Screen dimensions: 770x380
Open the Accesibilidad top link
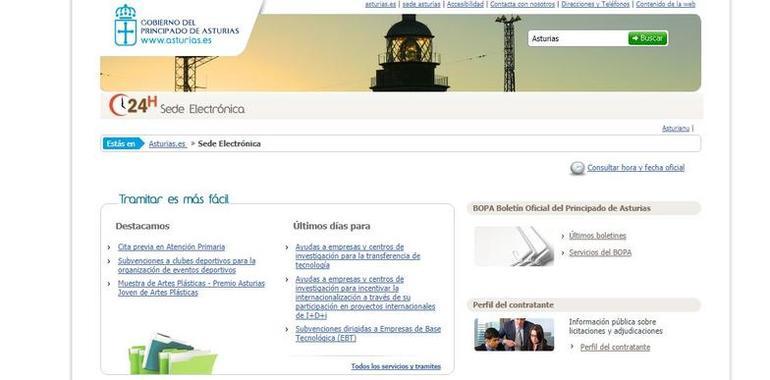click(x=465, y=4)
